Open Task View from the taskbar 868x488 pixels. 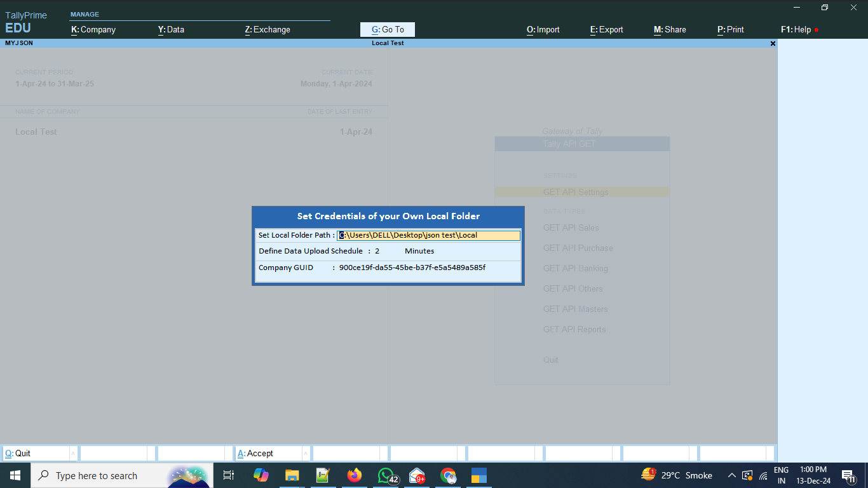(x=229, y=475)
